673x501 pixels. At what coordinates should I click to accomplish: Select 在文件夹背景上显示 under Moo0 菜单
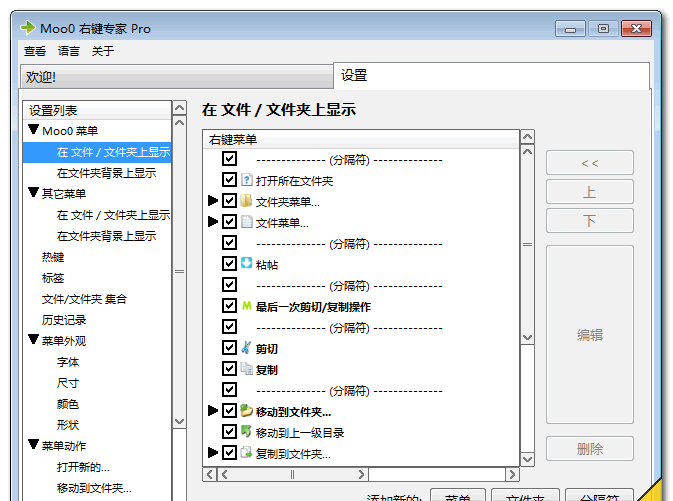tap(106, 173)
